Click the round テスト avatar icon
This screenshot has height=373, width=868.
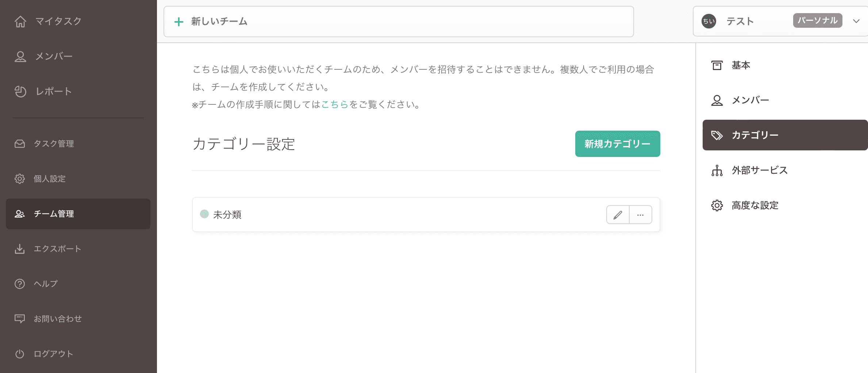[709, 21]
